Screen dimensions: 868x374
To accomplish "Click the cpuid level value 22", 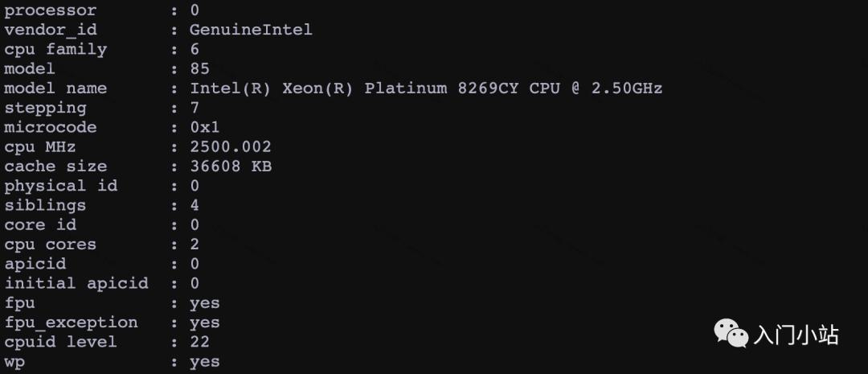I will [x=200, y=342].
